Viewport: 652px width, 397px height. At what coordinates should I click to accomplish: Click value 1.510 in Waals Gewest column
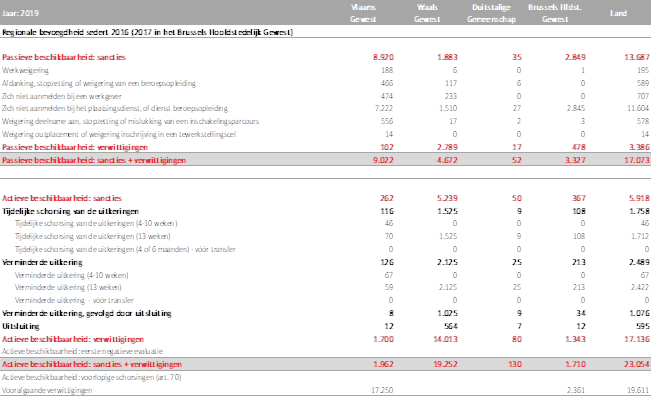coord(447,108)
